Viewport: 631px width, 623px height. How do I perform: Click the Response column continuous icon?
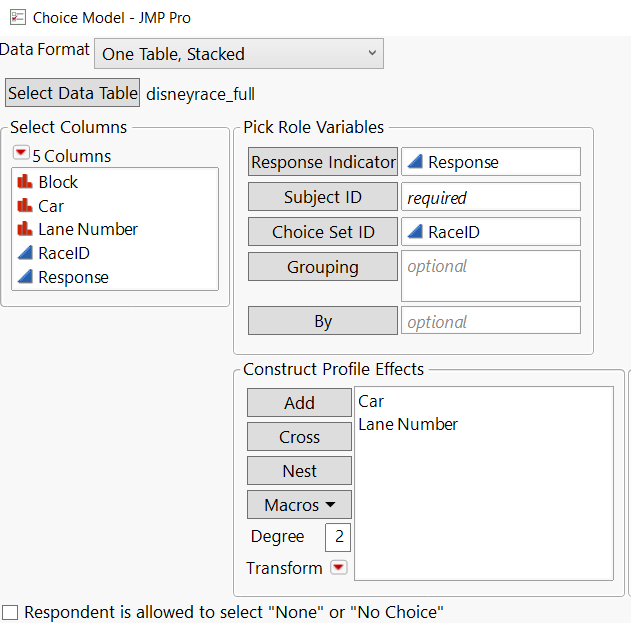[x=25, y=277]
